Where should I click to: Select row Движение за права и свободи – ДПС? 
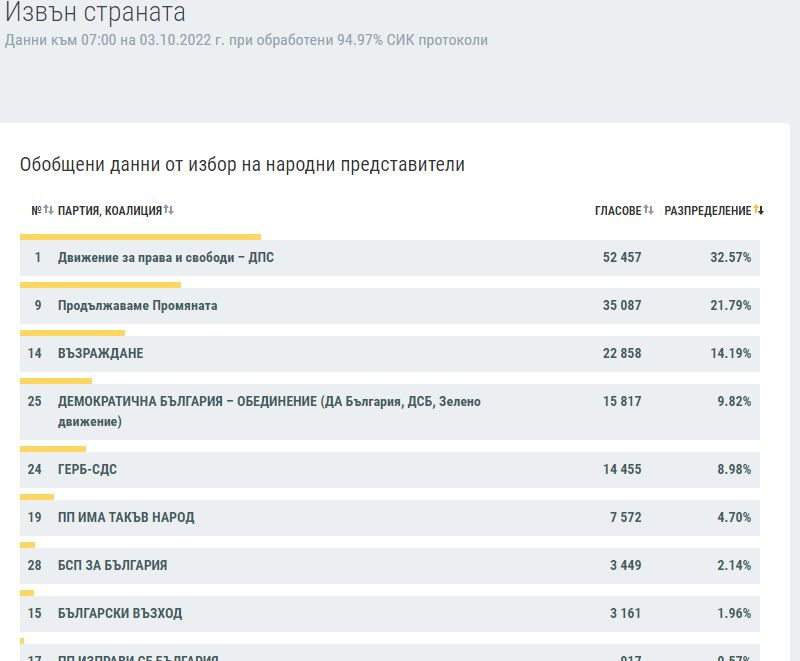390,258
